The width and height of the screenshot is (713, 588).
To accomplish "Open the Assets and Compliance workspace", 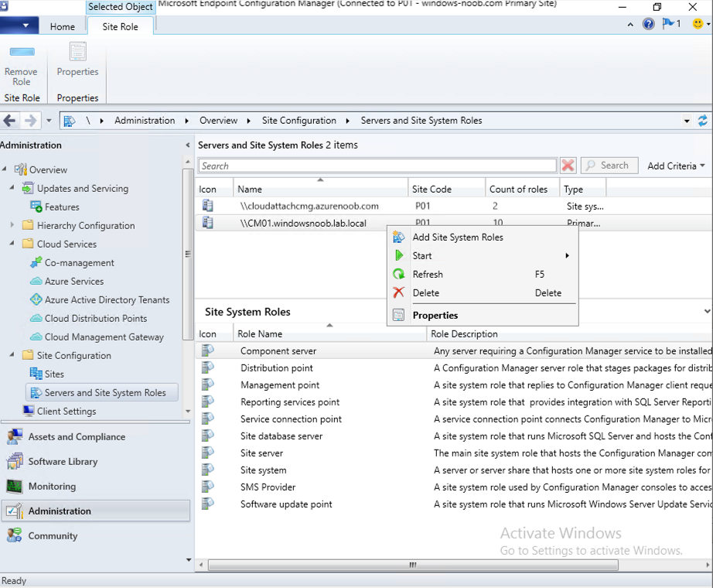I will [95, 437].
